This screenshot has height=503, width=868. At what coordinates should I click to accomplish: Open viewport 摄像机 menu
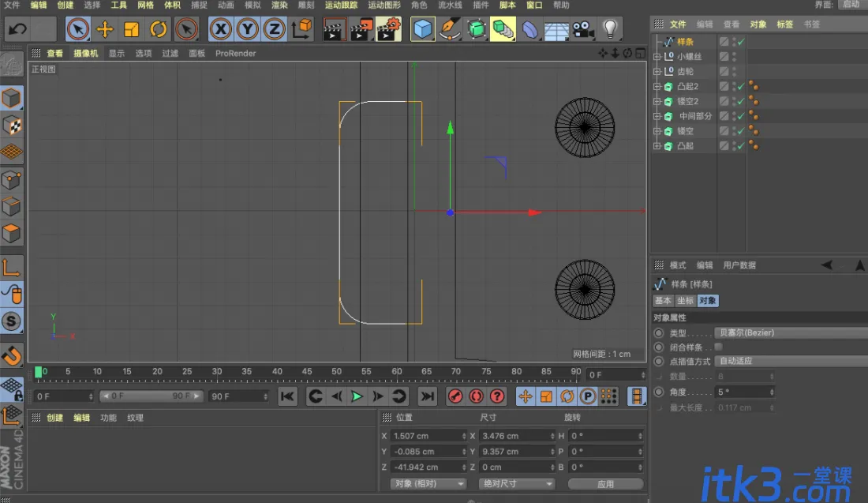click(x=86, y=53)
